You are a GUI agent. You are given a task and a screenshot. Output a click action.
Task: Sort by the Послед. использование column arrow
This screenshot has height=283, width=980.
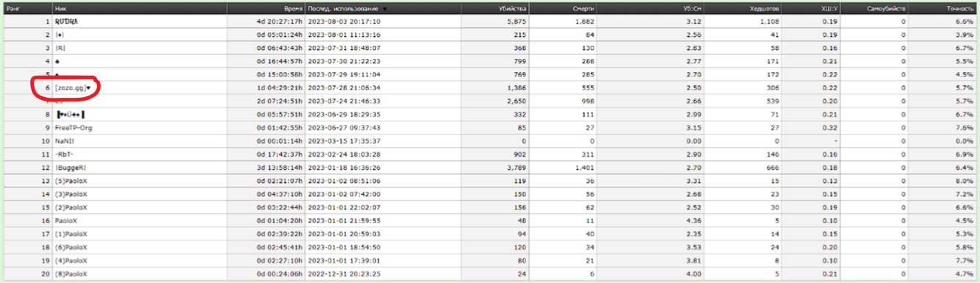[x=385, y=9]
